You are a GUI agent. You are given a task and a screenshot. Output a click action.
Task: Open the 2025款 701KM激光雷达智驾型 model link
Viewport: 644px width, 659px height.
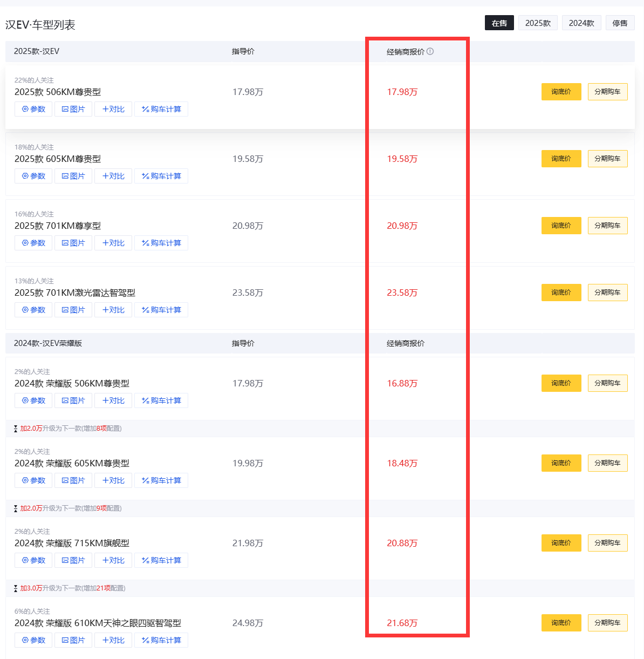75,293
